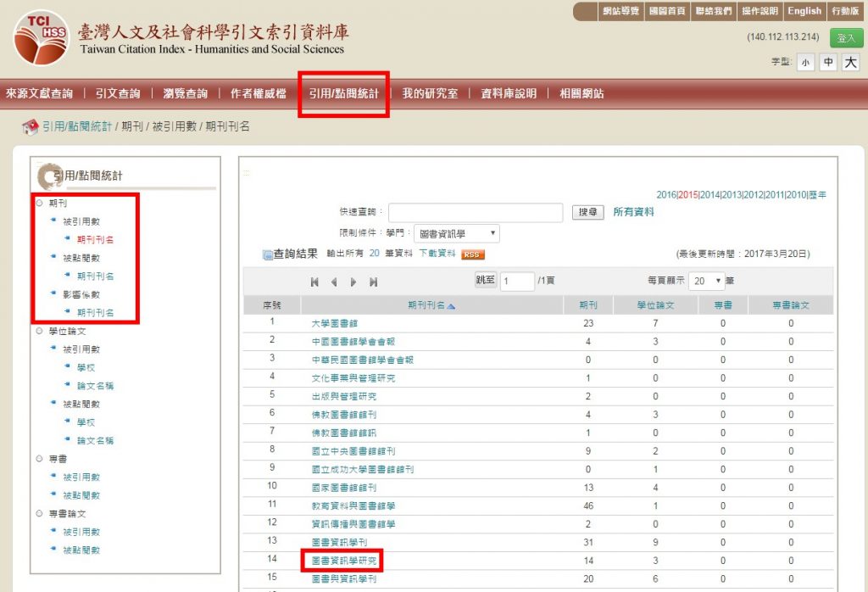Click the home icon in the breadcrumb
Viewport: 868px width, 592px height.
tap(30, 127)
